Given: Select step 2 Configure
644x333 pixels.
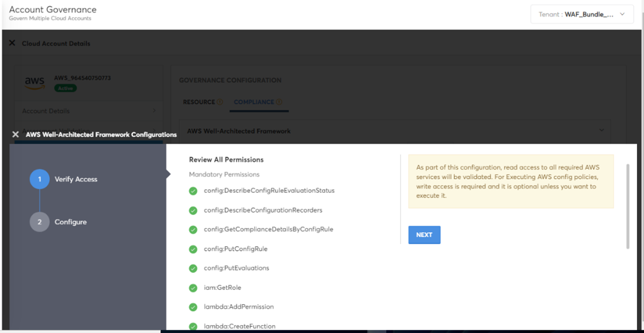Looking at the screenshot, I should (x=59, y=222).
